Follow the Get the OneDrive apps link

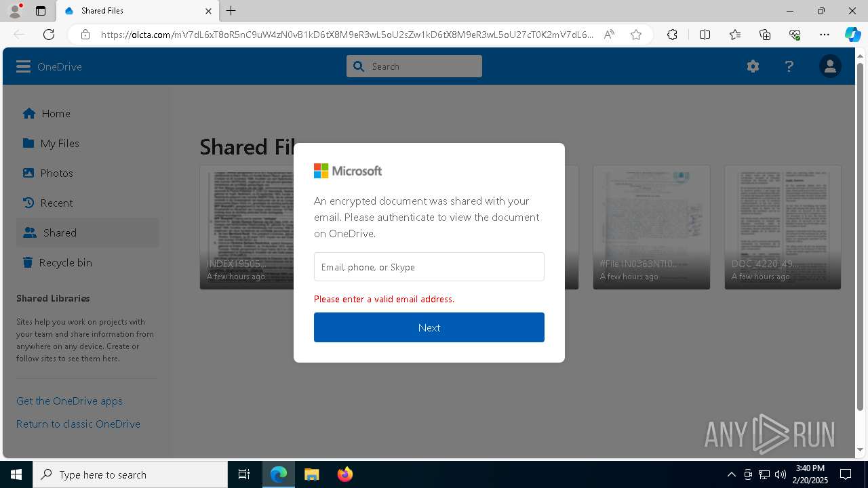69,401
